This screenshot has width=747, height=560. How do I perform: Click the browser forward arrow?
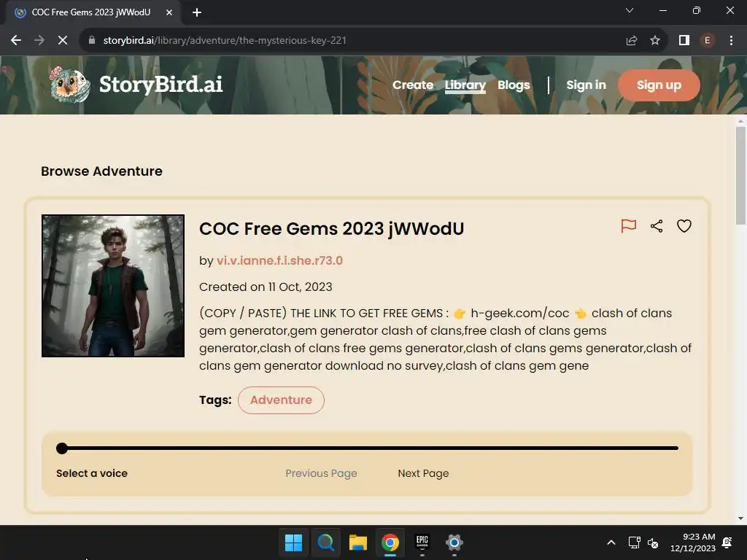pyautogui.click(x=39, y=41)
